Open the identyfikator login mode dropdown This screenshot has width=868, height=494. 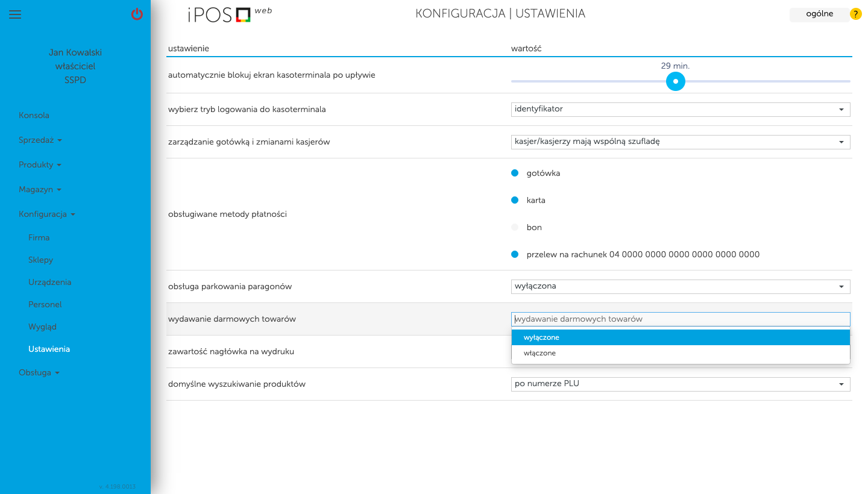[x=681, y=109]
